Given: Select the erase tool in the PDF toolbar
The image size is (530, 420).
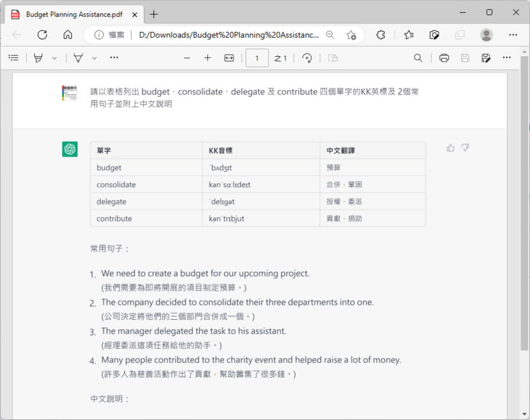Looking at the screenshot, I should pyautogui.click(x=78, y=58).
